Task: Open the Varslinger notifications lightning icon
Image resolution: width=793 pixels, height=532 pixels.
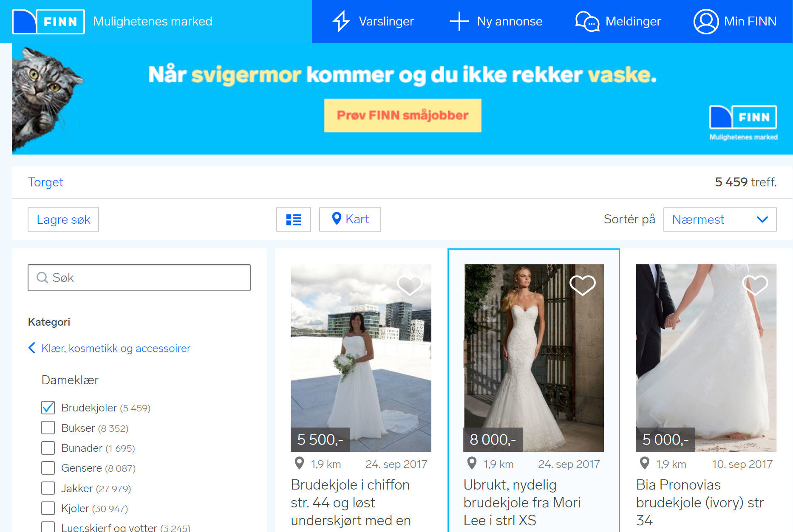Action: tap(341, 21)
